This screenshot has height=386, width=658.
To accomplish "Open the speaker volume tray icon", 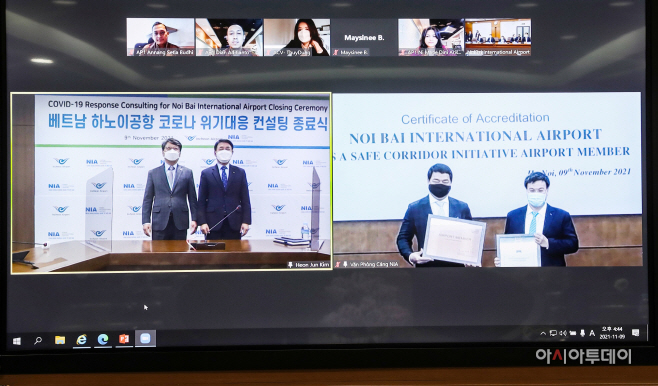I will (563, 333).
